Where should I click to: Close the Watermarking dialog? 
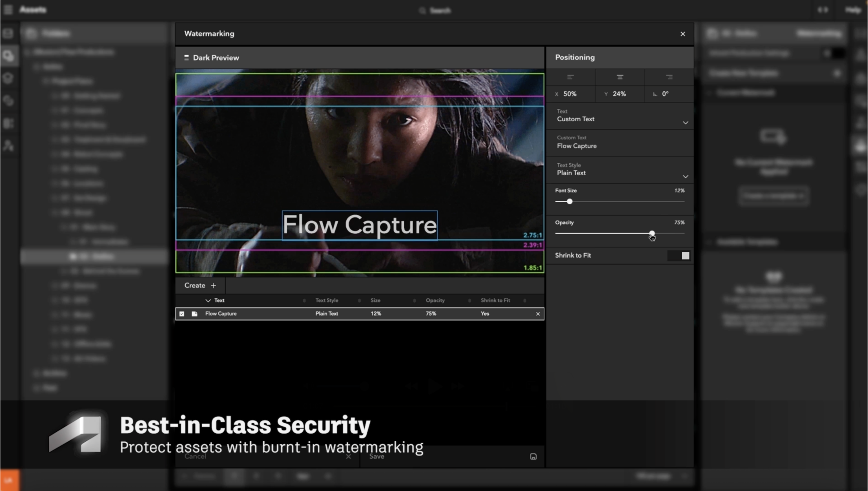coord(683,34)
